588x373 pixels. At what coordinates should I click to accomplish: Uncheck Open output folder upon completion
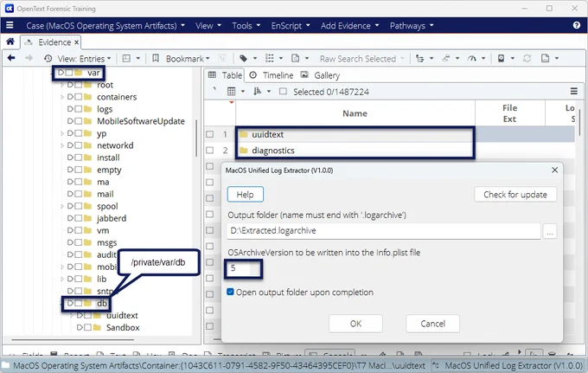(230, 292)
